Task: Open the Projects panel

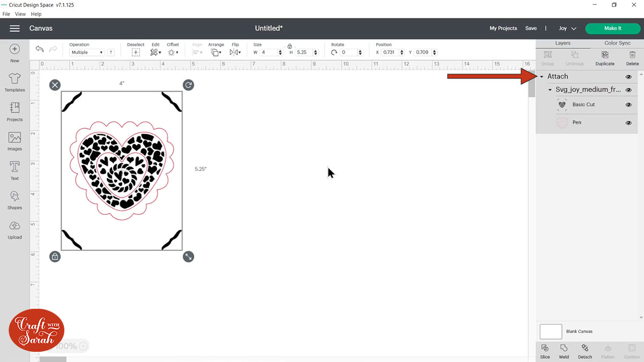Action: 14,112
